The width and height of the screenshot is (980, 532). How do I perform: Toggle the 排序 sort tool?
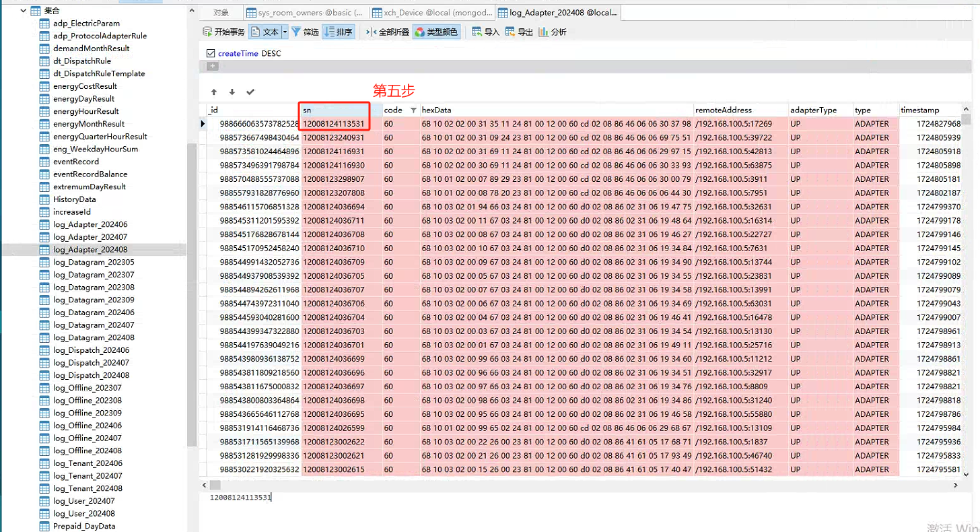tap(339, 32)
